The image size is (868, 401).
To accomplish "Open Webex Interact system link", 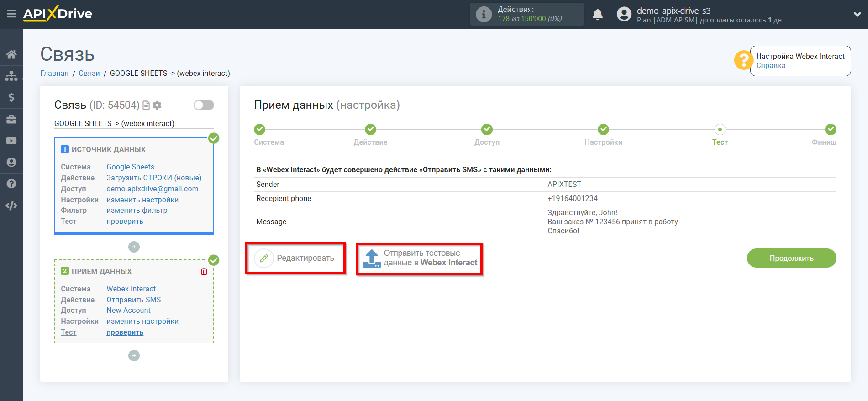I will tap(131, 289).
